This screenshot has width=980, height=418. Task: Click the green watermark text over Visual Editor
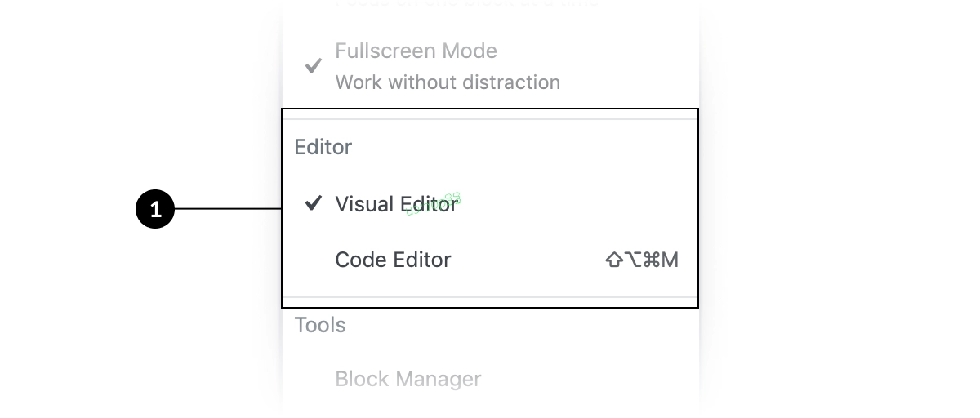tap(434, 204)
